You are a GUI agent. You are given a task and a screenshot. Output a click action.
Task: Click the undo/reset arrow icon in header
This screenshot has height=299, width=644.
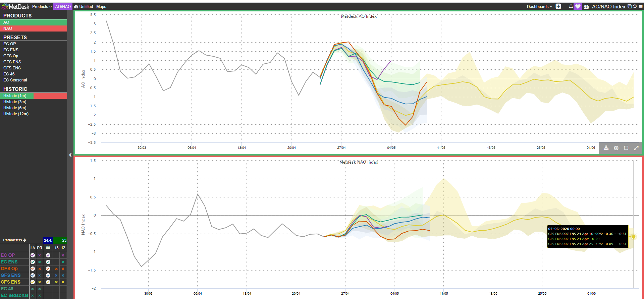click(635, 6)
